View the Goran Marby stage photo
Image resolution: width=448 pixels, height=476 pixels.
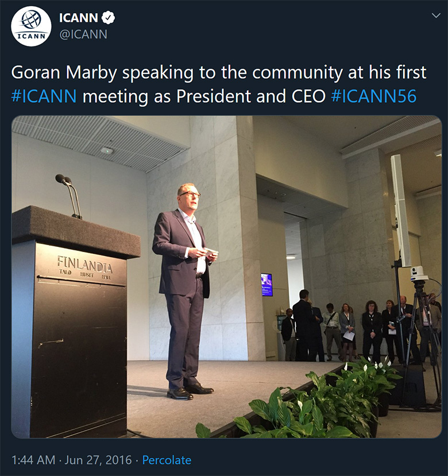pyautogui.click(x=226, y=277)
